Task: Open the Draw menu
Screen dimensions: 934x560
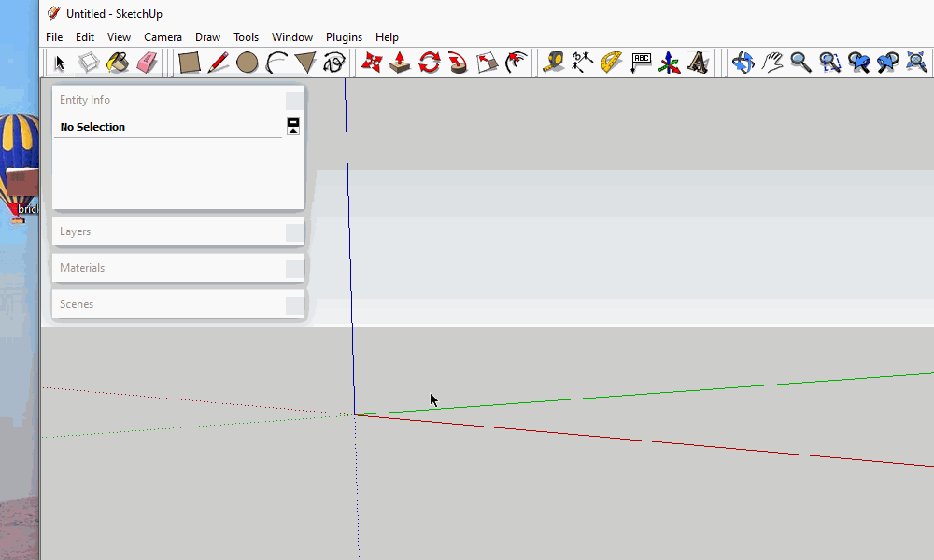Action: click(208, 37)
